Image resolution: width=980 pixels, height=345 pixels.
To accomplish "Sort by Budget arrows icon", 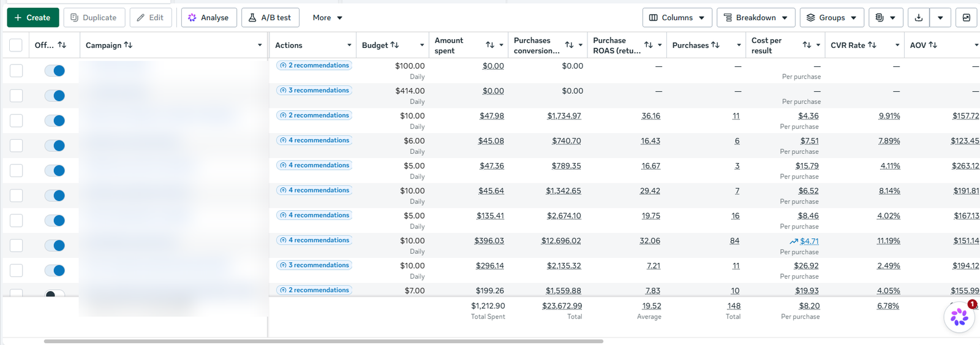I will 394,45.
